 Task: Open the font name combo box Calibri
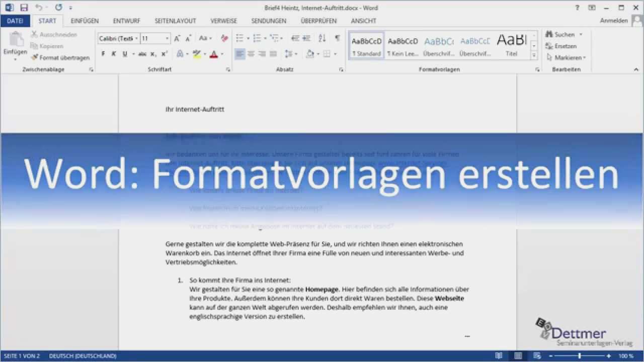(119, 39)
